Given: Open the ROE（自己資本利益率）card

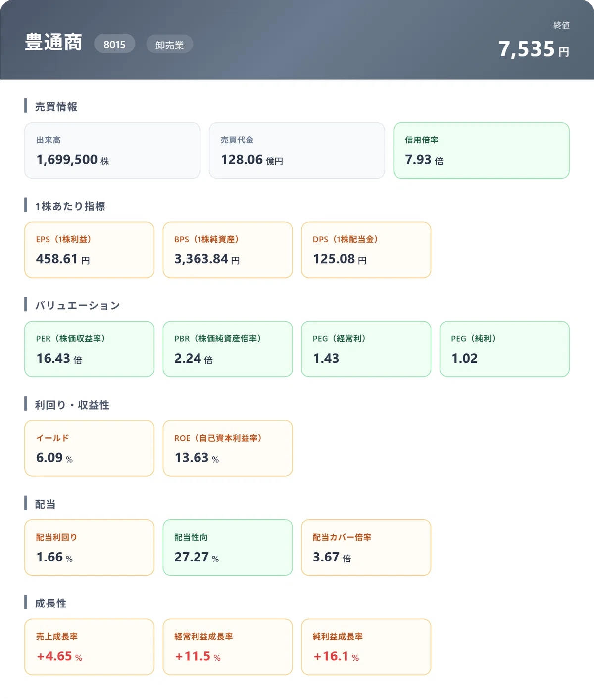Looking at the screenshot, I should coord(228,448).
